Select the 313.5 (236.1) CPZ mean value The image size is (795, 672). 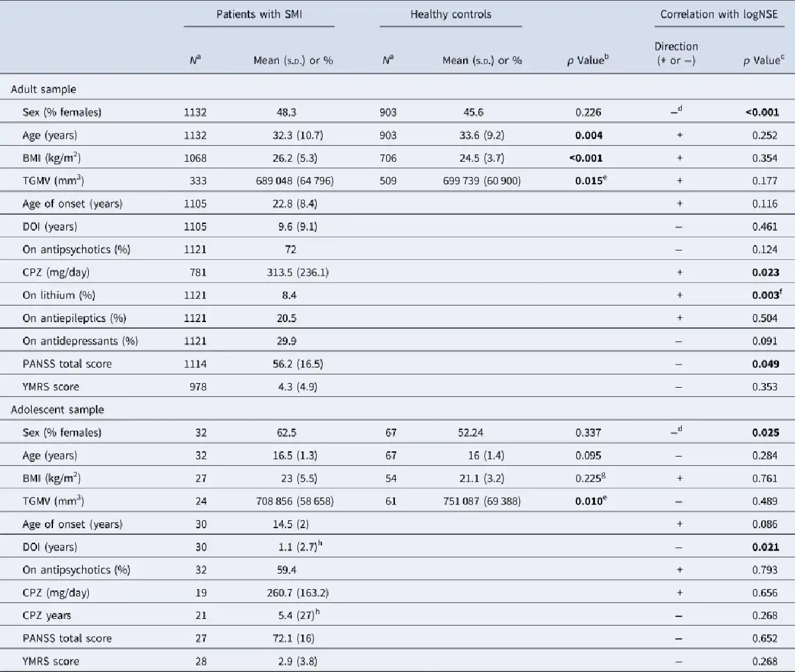pos(297,272)
